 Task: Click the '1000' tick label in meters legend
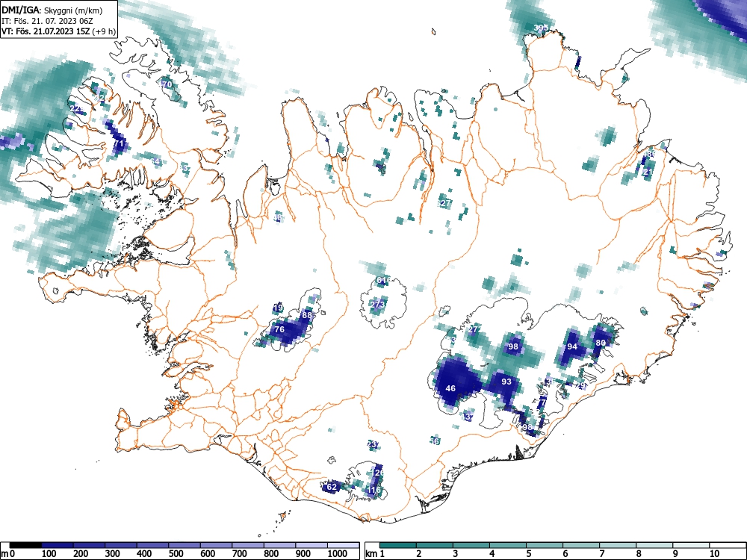(338, 554)
